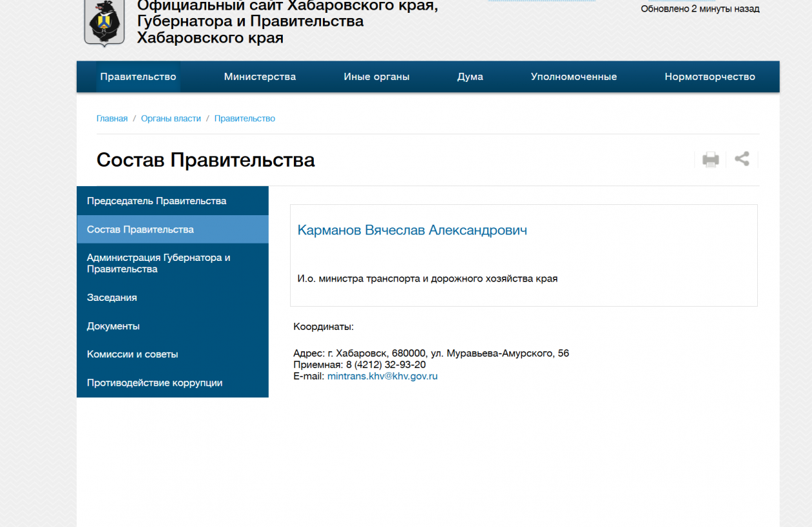Open Противодействие коррупции sidebar item
The image size is (812, 527).
click(155, 383)
